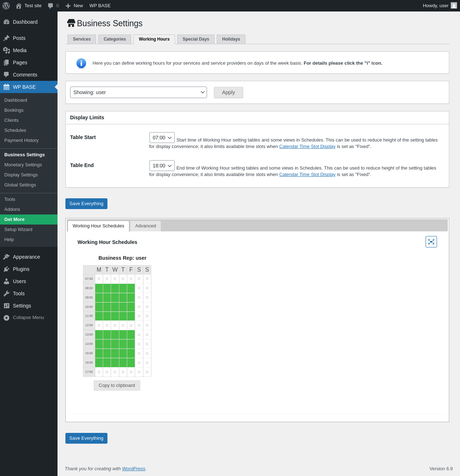
Task: Open the WordPress logo menu
Action: tap(6, 6)
